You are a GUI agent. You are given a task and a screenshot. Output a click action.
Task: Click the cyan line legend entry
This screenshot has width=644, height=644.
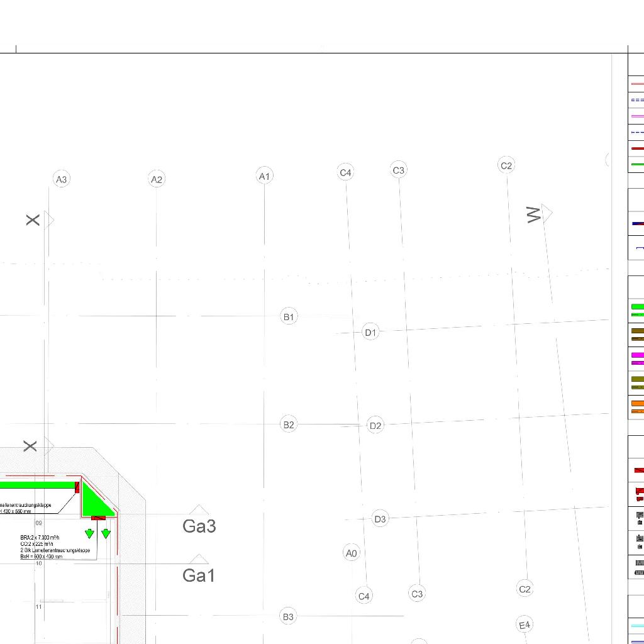pyautogui.click(x=638, y=626)
